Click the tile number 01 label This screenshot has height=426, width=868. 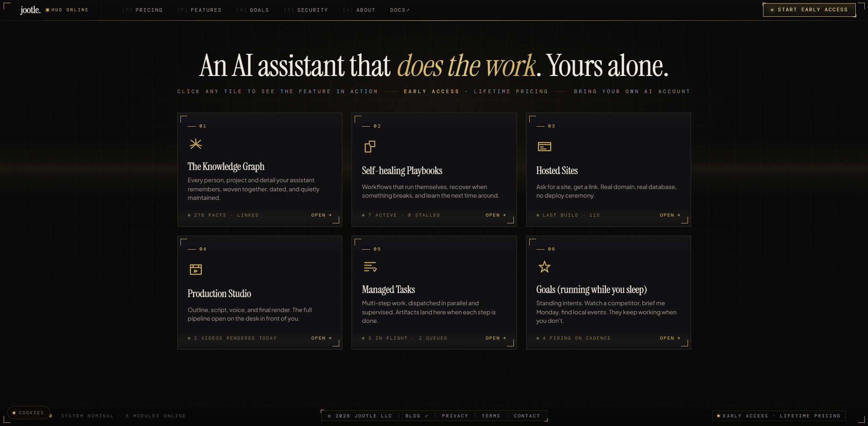click(203, 126)
